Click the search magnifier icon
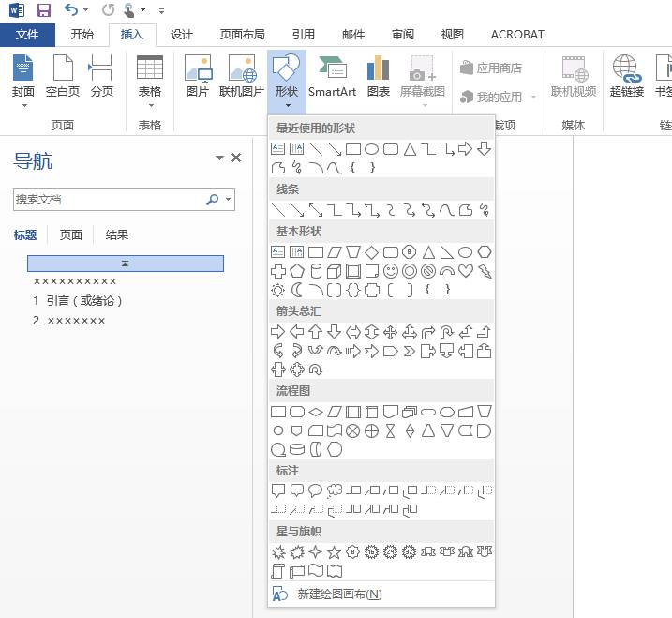Viewport: 672px width, 618px height. tap(213, 200)
